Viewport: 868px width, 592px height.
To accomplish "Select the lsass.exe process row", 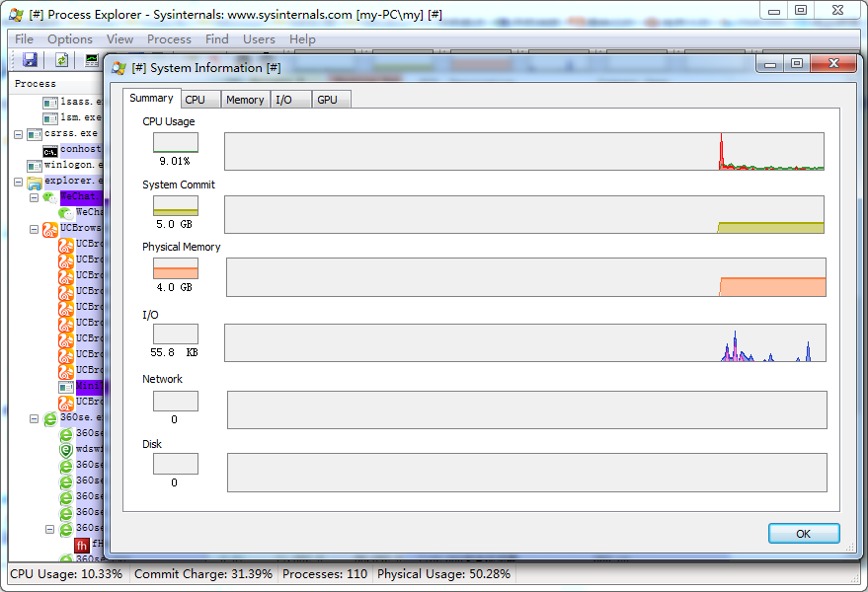I will [81, 102].
